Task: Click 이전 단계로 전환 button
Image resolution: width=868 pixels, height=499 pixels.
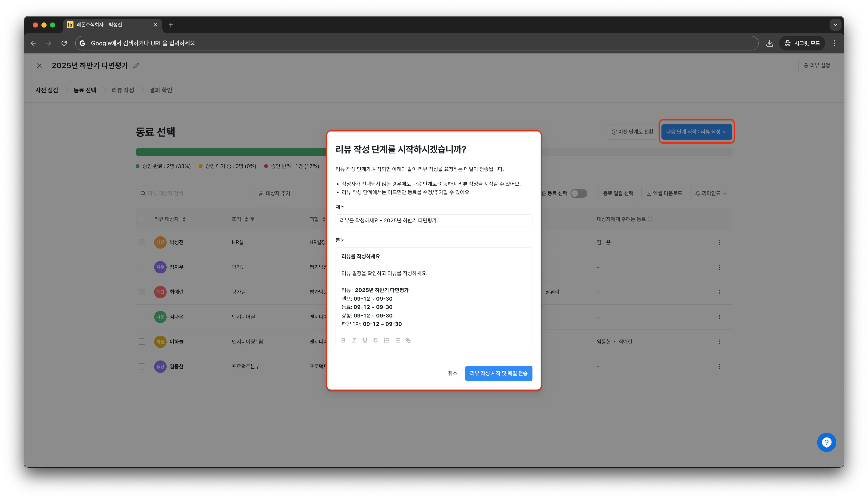Action: (632, 132)
